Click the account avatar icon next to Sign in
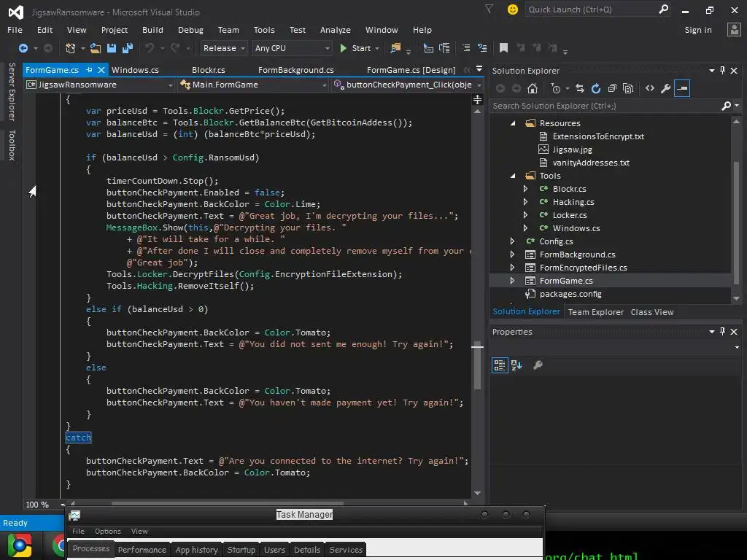 tap(734, 30)
